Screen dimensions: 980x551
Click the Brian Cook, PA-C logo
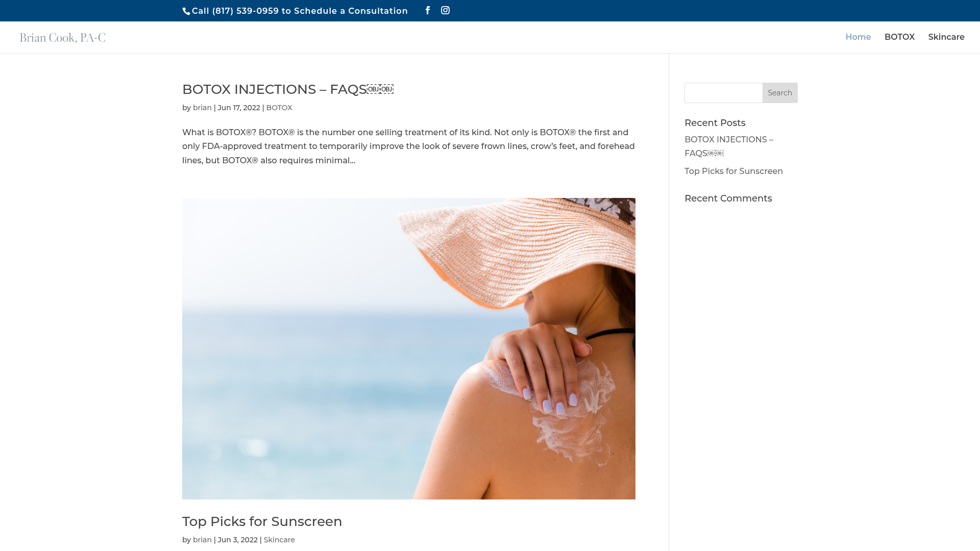point(63,37)
